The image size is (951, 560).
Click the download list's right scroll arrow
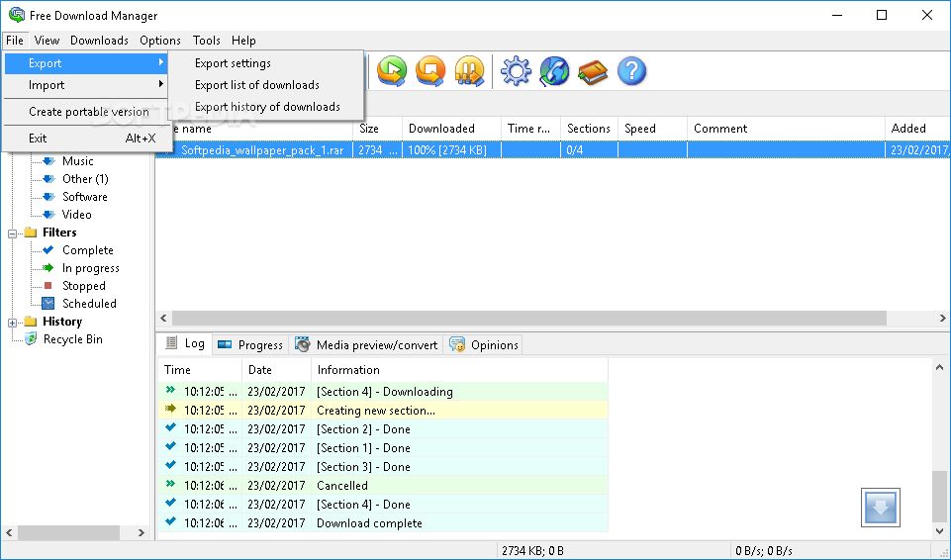coord(942,318)
